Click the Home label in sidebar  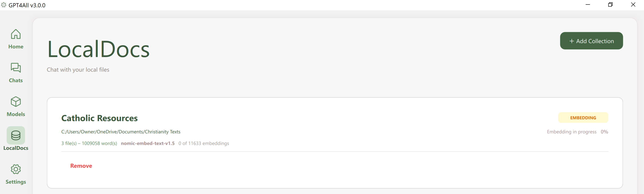pyautogui.click(x=16, y=47)
